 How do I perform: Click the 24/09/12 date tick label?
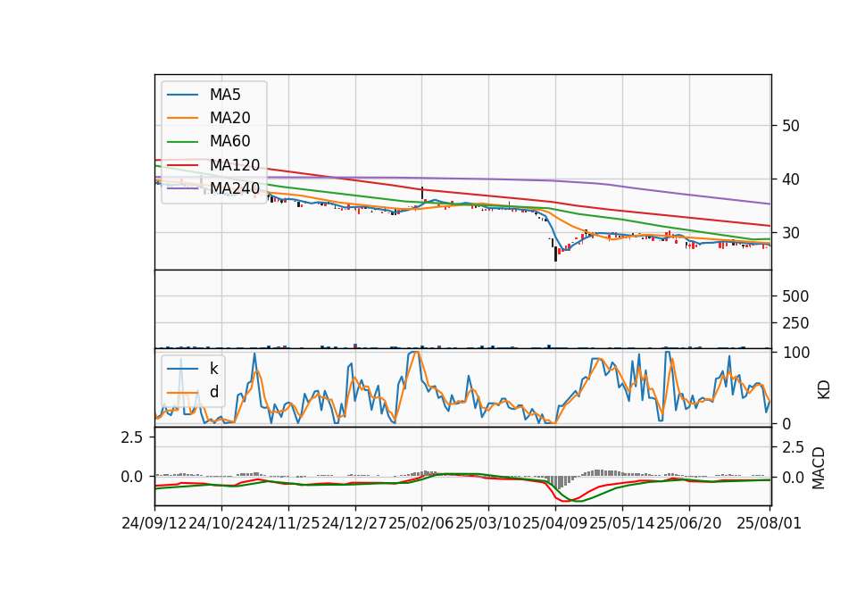[x=154, y=523]
